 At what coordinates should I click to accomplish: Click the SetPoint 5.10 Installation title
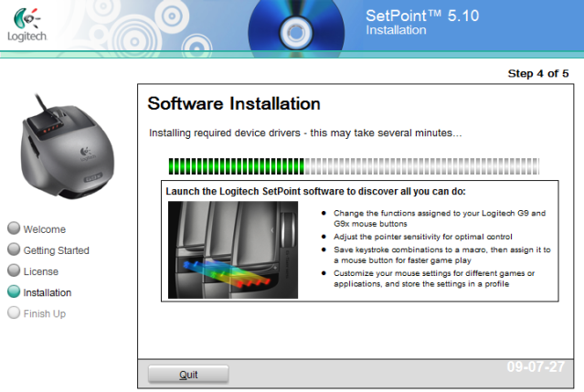[x=422, y=22]
